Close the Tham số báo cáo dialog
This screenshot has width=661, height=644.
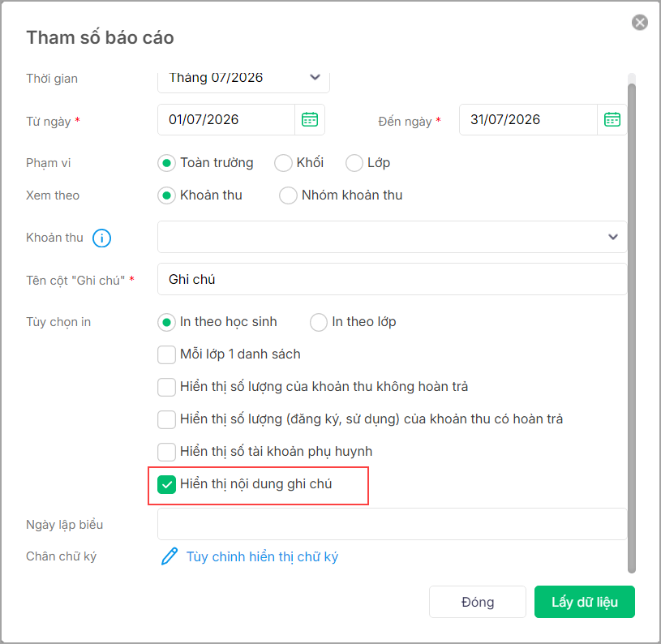[x=640, y=23]
